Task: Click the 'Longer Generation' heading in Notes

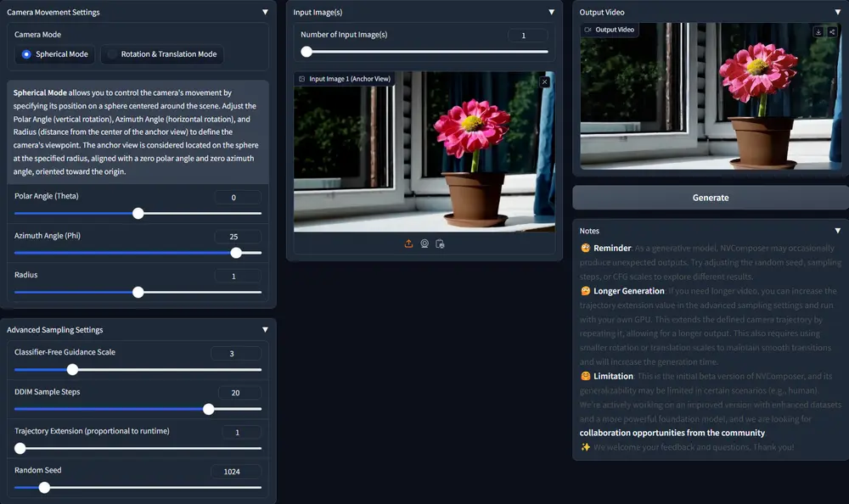Action: coord(628,291)
